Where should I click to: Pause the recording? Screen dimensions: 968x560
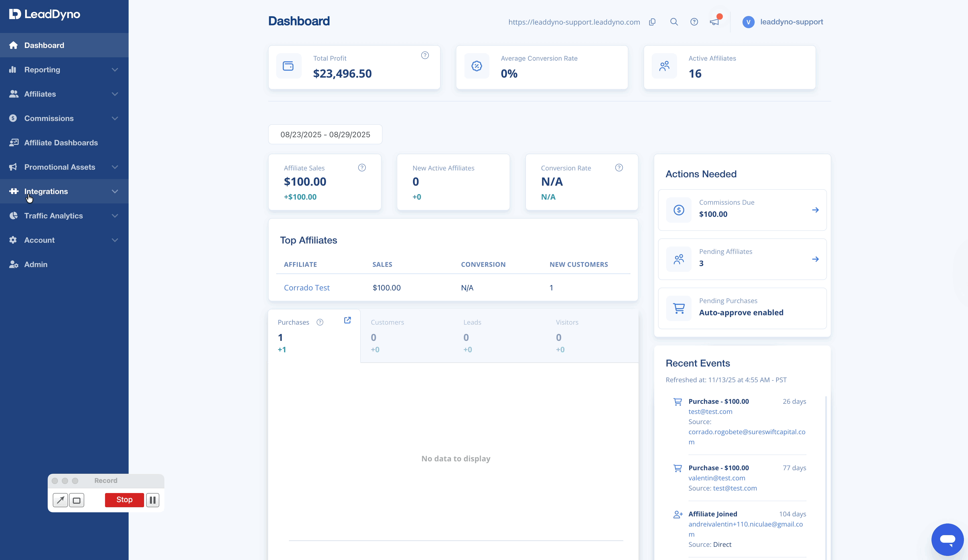coord(152,500)
